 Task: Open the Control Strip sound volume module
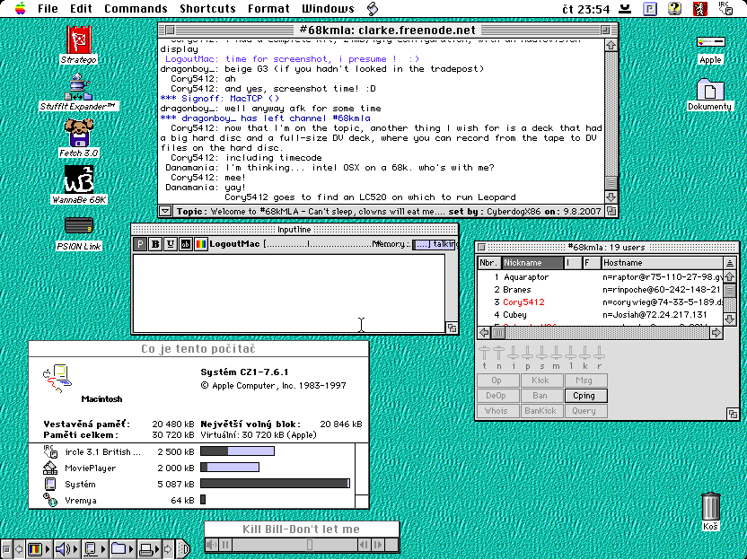click(64, 548)
